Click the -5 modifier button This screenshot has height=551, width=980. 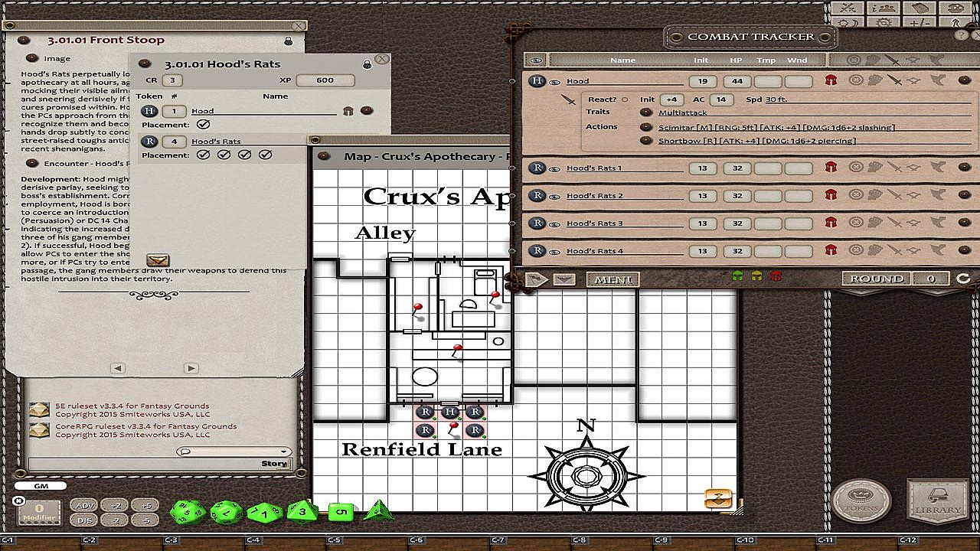(x=145, y=520)
